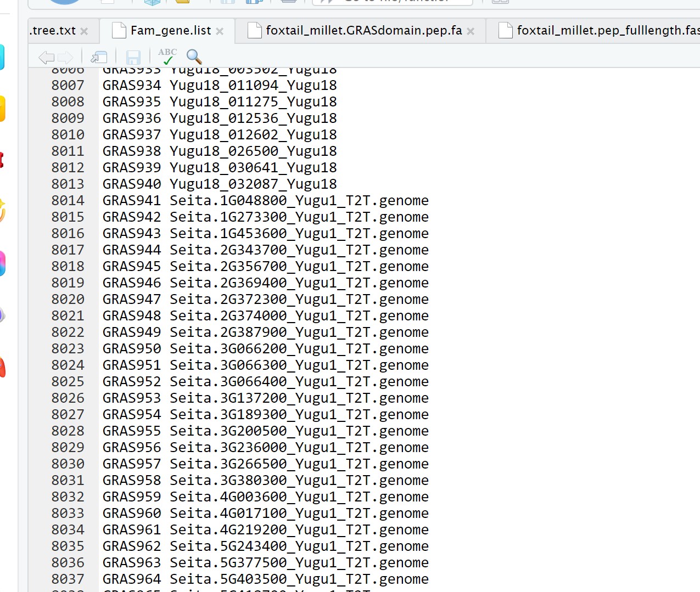Focus the Go to file/function field
Screen dimensions: 700x592
click(393, 2)
